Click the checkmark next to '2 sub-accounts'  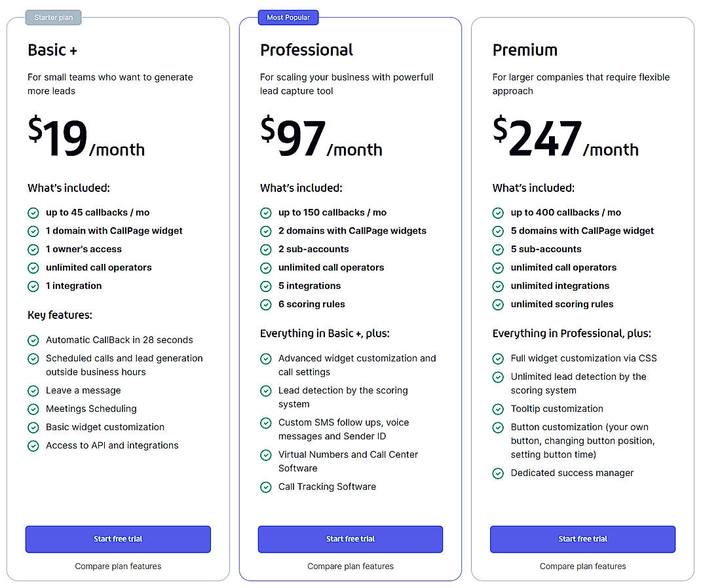pos(266,249)
